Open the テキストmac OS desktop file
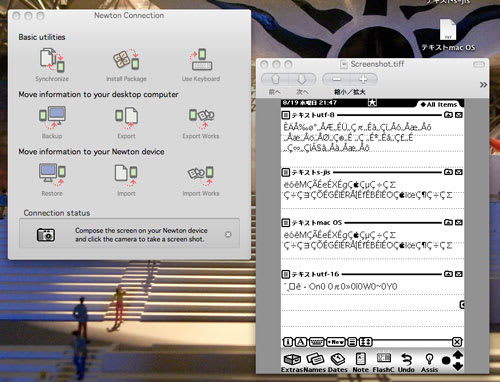500x382 pixels. (448, 35)
